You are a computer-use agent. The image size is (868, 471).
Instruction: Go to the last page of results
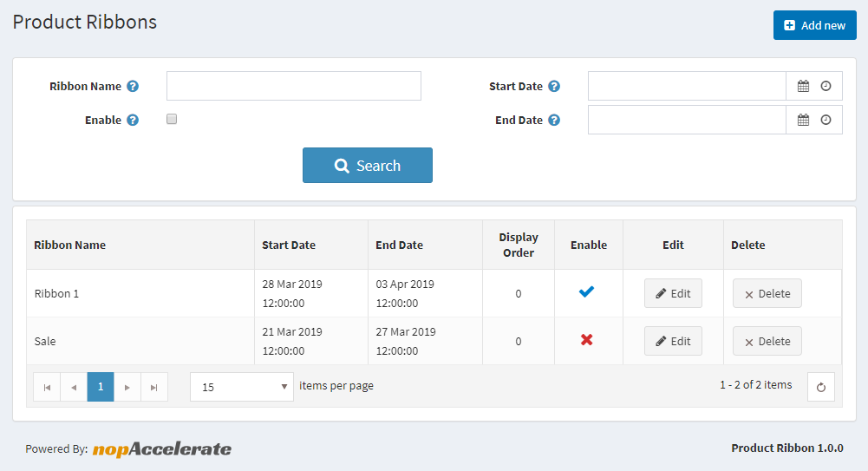click(x=153, y=387)
